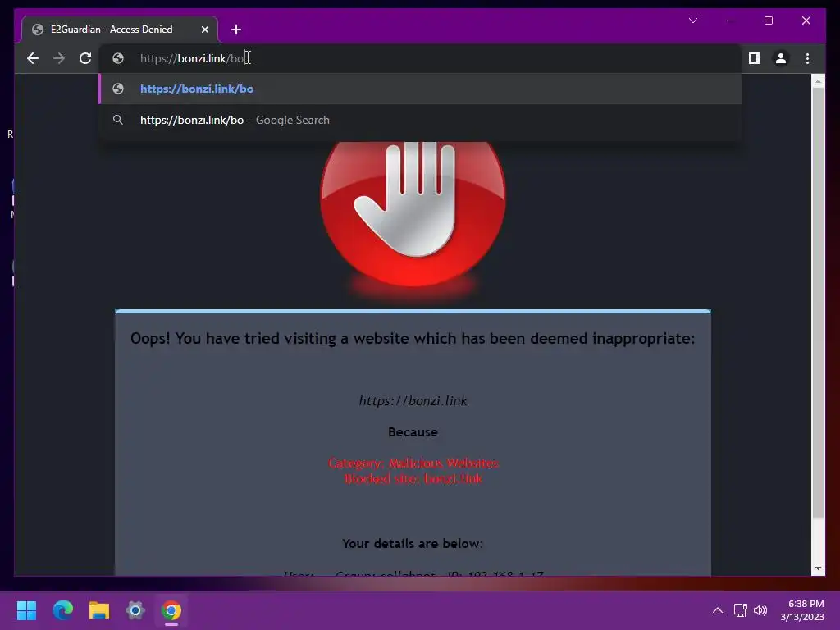Click the 'Because' label

(x=413, y=431)
